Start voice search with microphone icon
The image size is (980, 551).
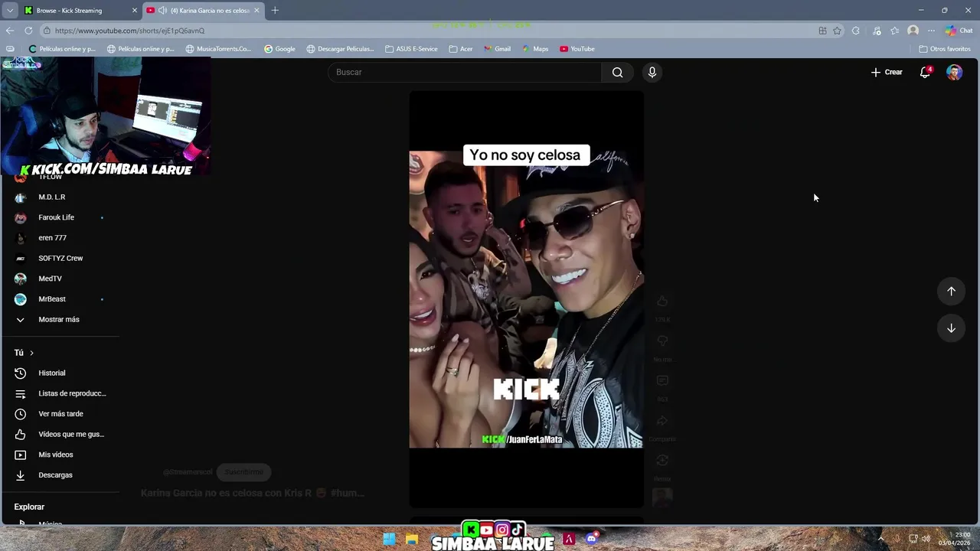(x=652, y=72)
